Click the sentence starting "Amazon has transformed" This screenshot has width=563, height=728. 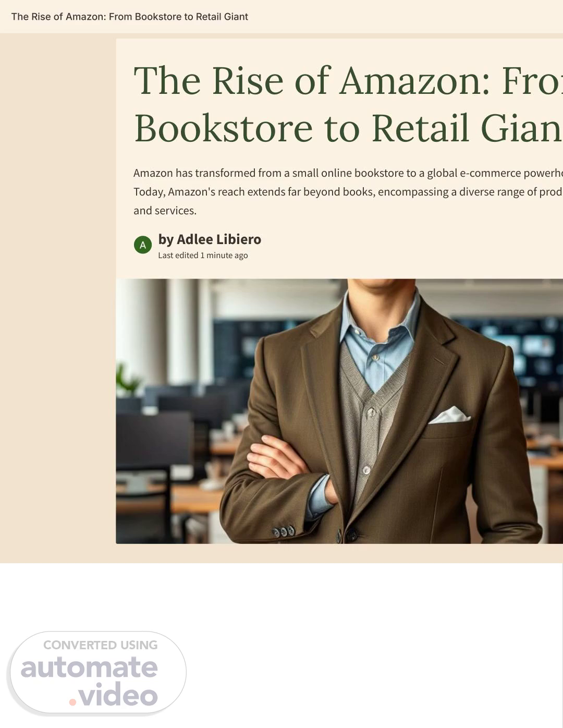coord(348,173)
